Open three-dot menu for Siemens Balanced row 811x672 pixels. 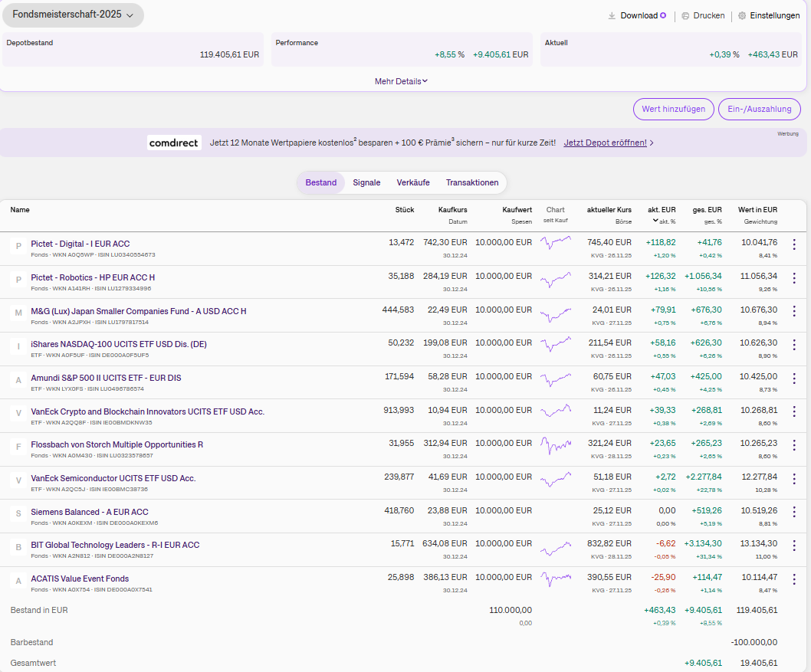click(x=793, y=513)
